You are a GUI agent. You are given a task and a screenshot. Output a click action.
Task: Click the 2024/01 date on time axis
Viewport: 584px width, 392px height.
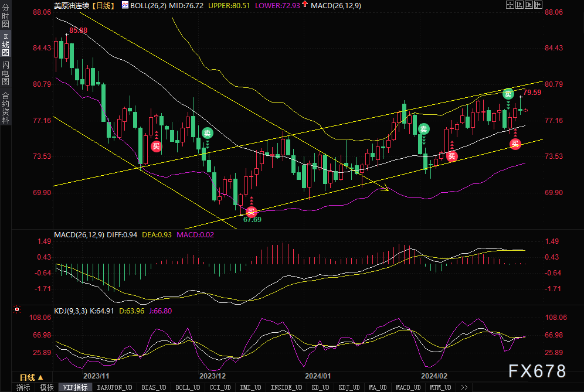click(318, 376)
